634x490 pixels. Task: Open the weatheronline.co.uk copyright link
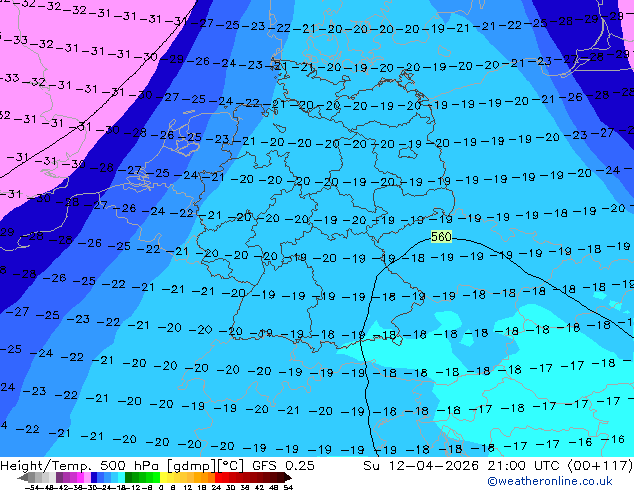point(549,481)
